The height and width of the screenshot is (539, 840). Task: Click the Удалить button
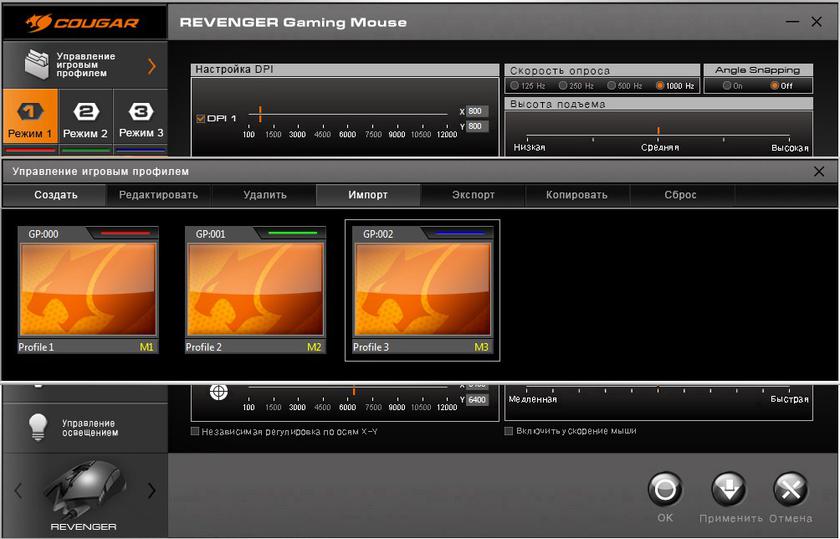(x=264, y=195)
